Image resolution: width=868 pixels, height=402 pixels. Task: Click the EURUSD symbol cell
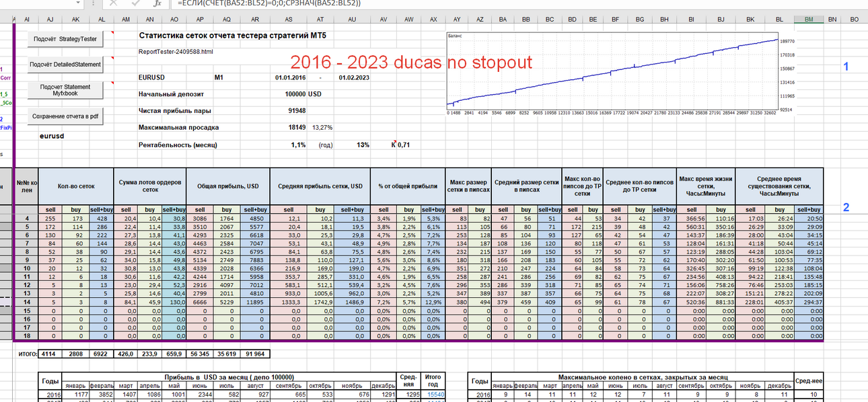click(x=151, y=77)
